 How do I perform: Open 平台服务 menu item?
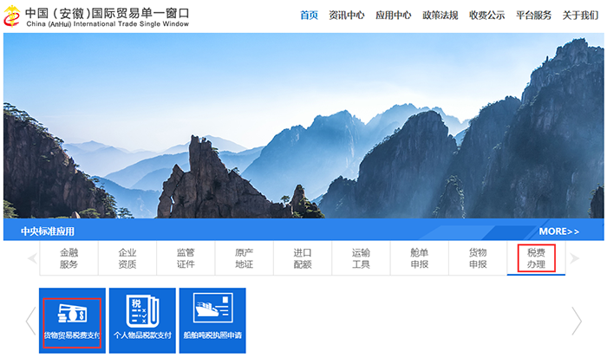[x=534, y=16]
